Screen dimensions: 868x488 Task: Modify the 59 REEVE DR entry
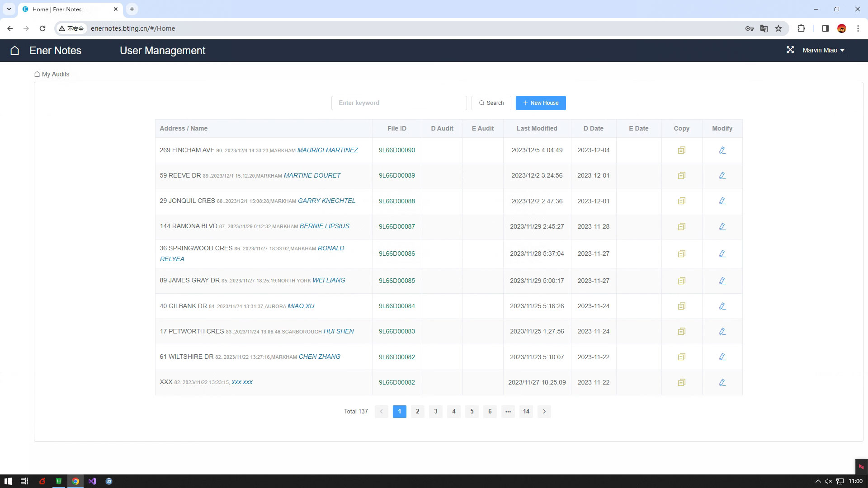pyautogui.click(x=722, y=175)
